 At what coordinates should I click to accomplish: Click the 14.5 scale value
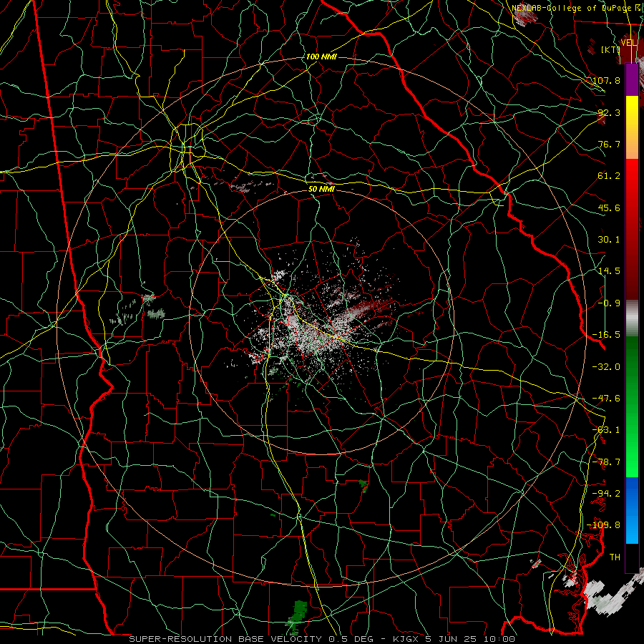pyautogui.click(x=609, y=271)
